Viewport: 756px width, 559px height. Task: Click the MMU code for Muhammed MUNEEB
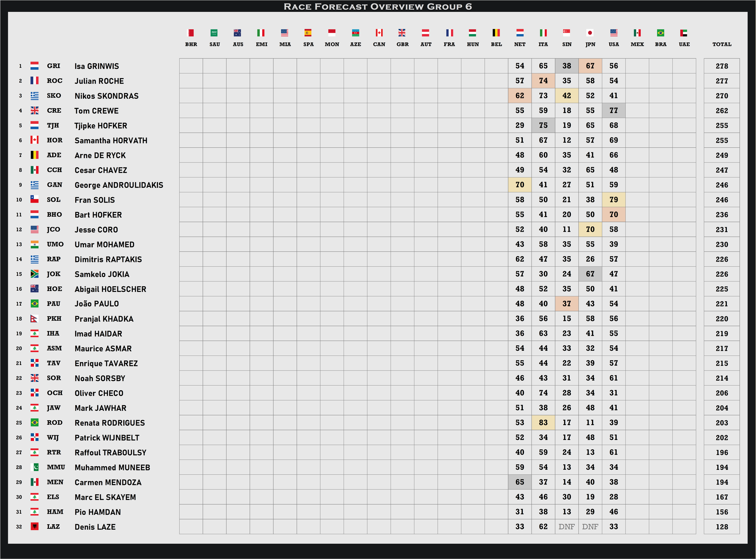[x=56, y=467]
